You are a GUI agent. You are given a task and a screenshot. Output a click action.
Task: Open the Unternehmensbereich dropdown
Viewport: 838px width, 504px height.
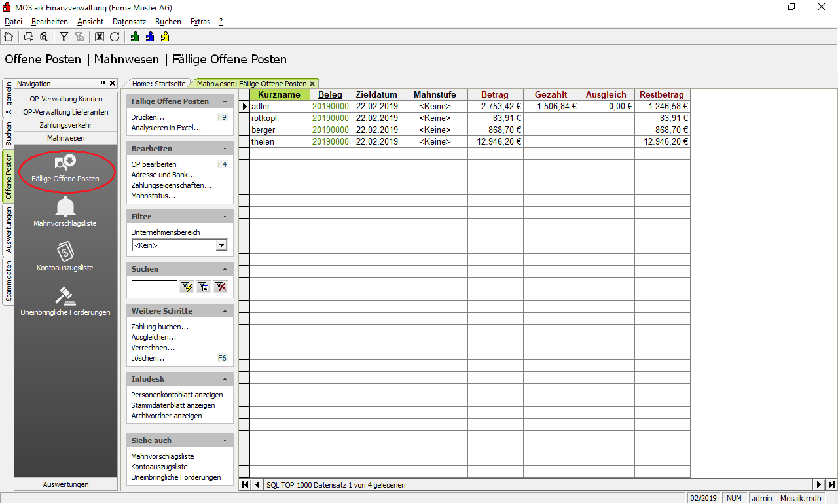click(x=221, y=245)
